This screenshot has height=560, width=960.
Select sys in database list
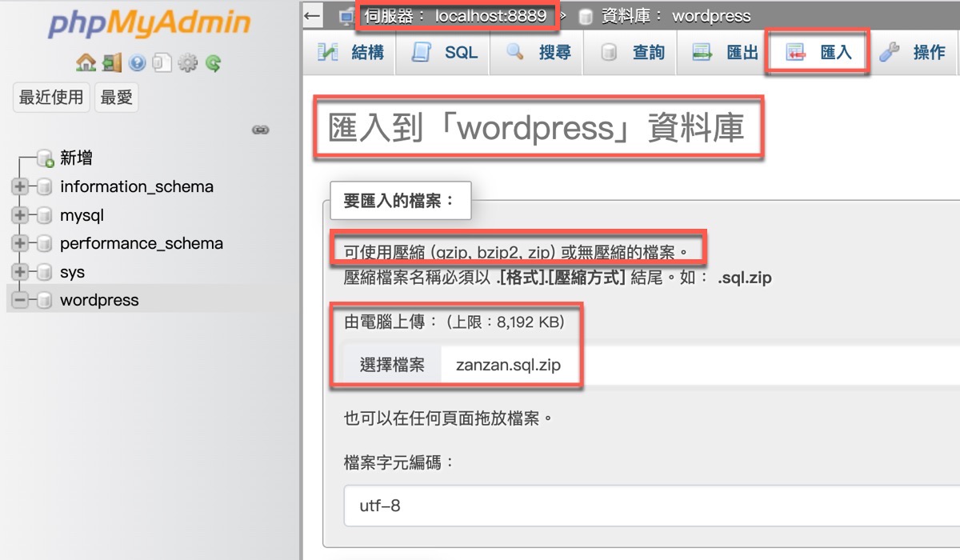point(72,273)
